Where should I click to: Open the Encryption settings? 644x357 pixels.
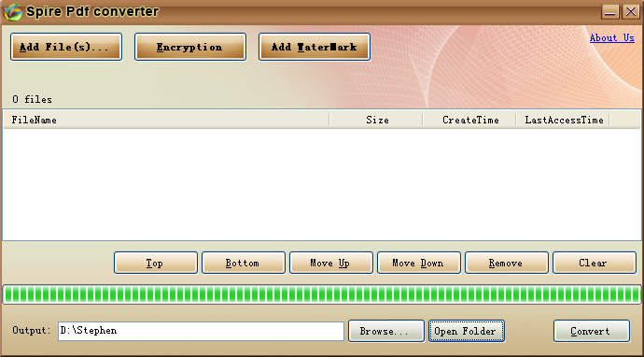(190, 47)
